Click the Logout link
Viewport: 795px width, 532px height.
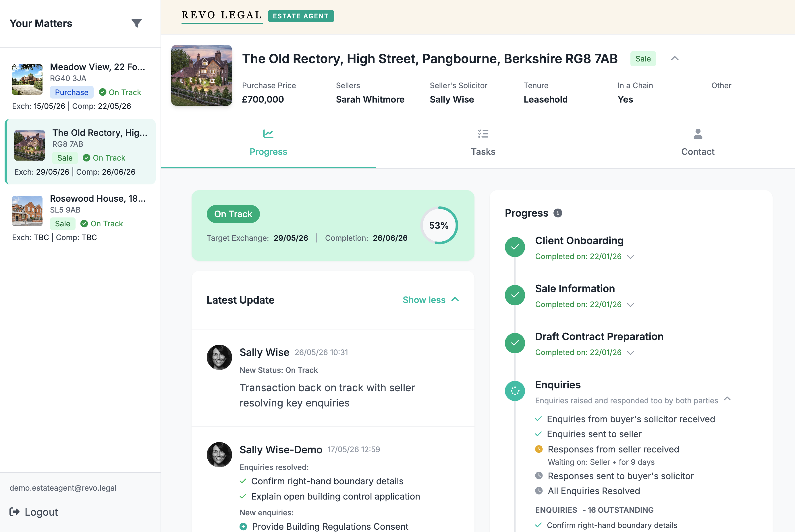pyautogui.click(x=34, y=512)
